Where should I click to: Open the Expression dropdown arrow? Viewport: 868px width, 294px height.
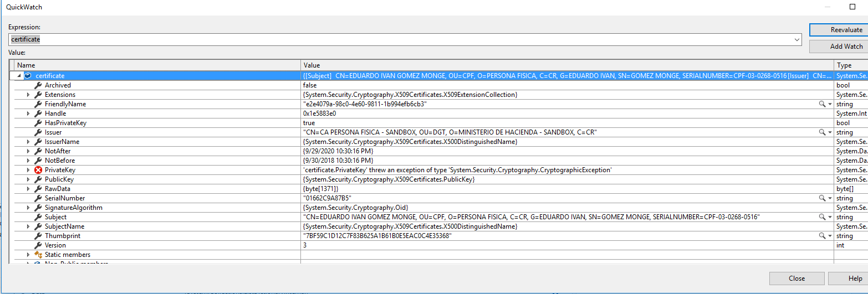[x=797, y=40]
